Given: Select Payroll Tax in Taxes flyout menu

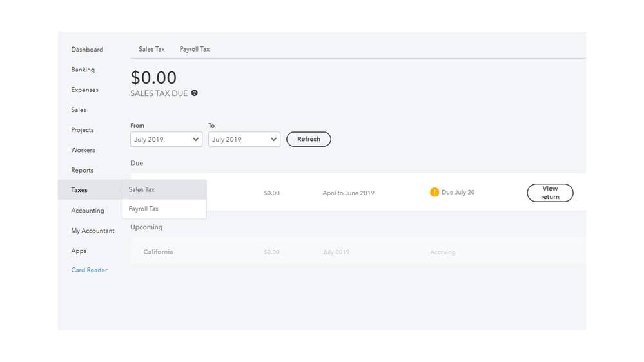Looking at the screenshot, I should [x=144, y=209].
